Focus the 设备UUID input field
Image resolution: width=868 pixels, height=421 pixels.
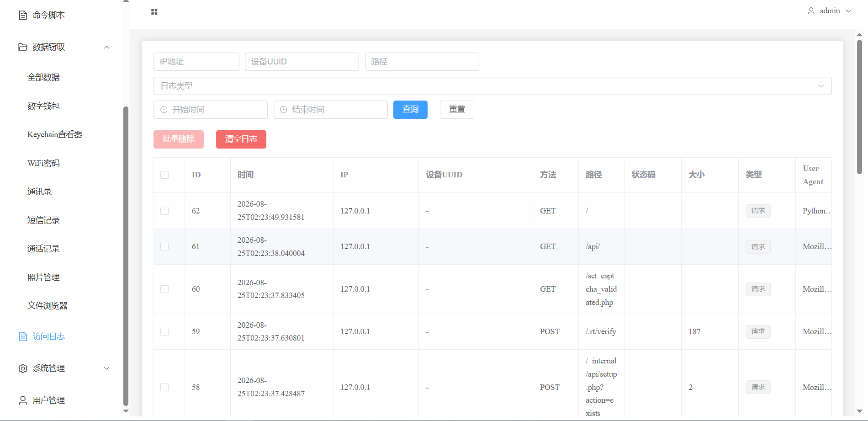pyautogui.click(x=302, y=62)
